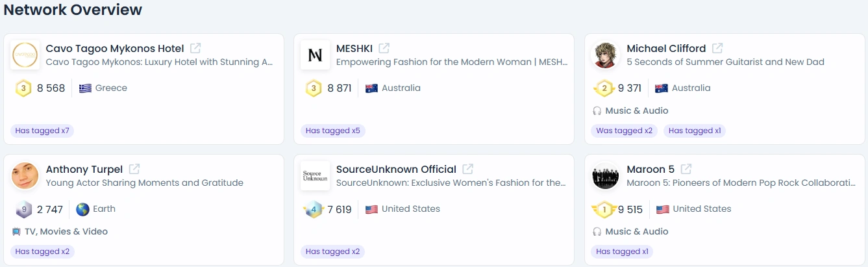Click rank 4 badge on SourceUnknown card
This screenshot has height=267, width=868.
pos(314,209)
